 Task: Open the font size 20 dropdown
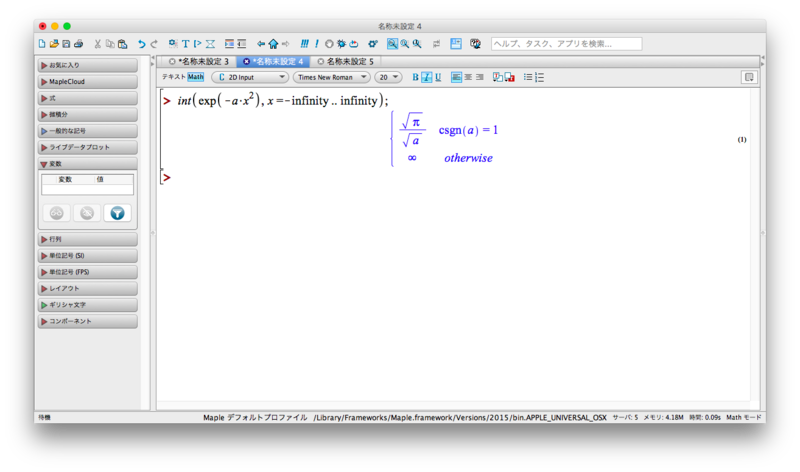(x=388, y=77)
